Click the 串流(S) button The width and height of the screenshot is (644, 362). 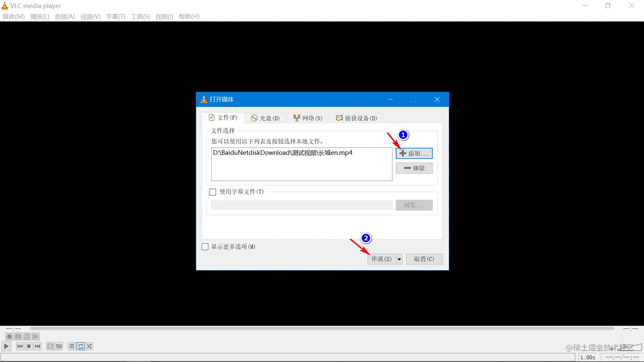pos(382,259)
